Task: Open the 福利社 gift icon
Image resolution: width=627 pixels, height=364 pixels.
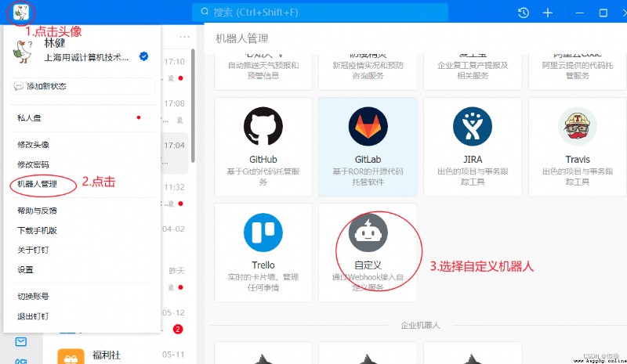Action: click(x=71, y=357)
